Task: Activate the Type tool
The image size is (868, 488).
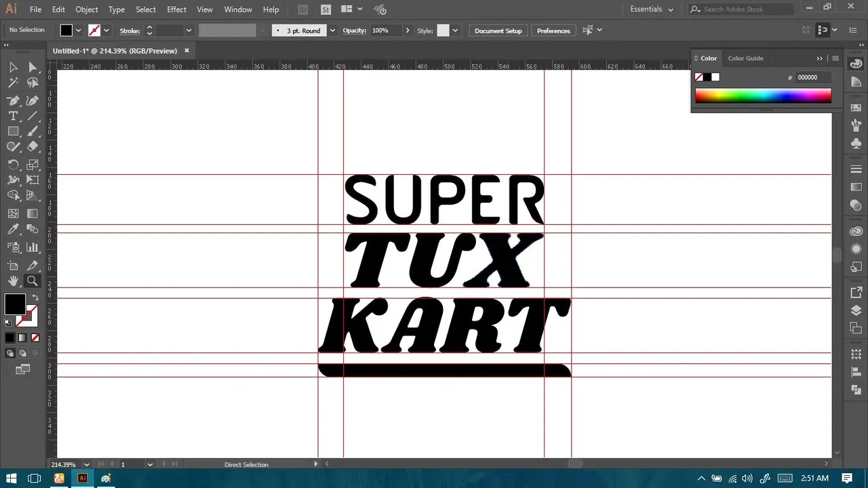Action: [13, 116]
